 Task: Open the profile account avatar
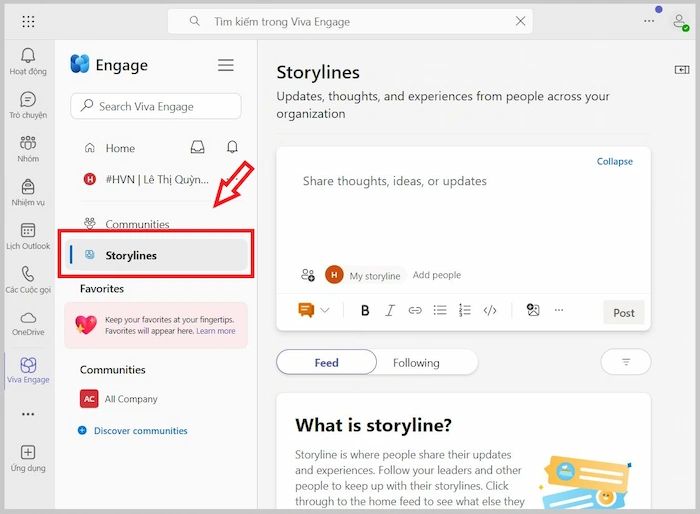680,21
